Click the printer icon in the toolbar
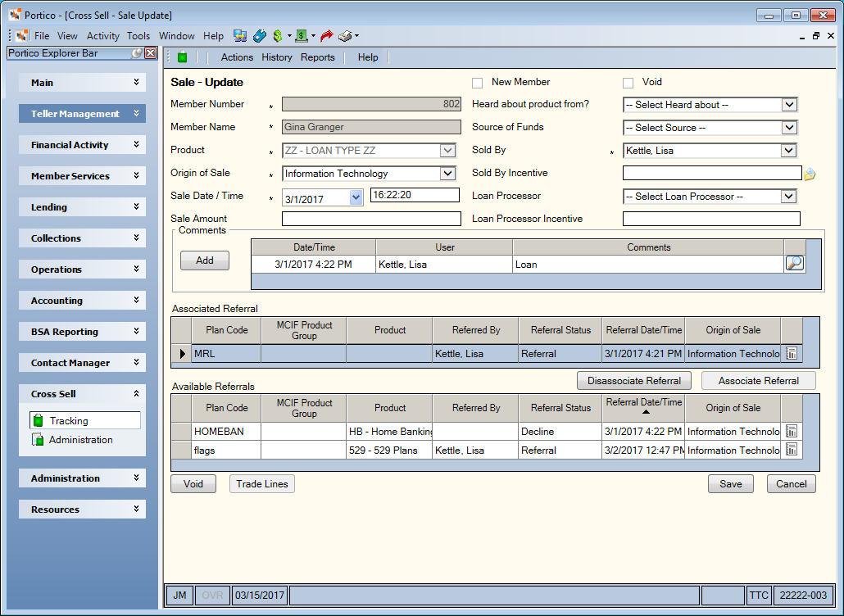This screenshot has width=844, height=616. 344,36
